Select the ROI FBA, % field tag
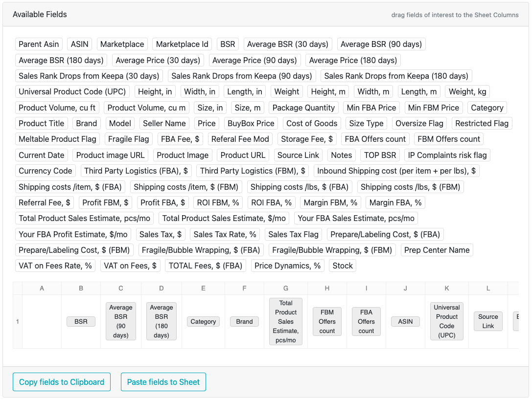This screenshot has height=400, width=532. (x=271, y=202)
